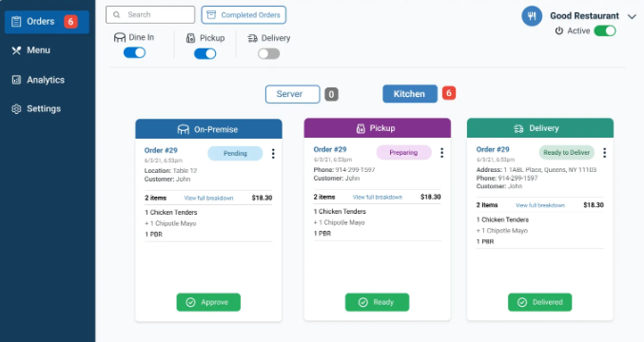Mark the Pickup order as Ready
The height and width of the screenshot is (342, 644).
click(377, 302)
